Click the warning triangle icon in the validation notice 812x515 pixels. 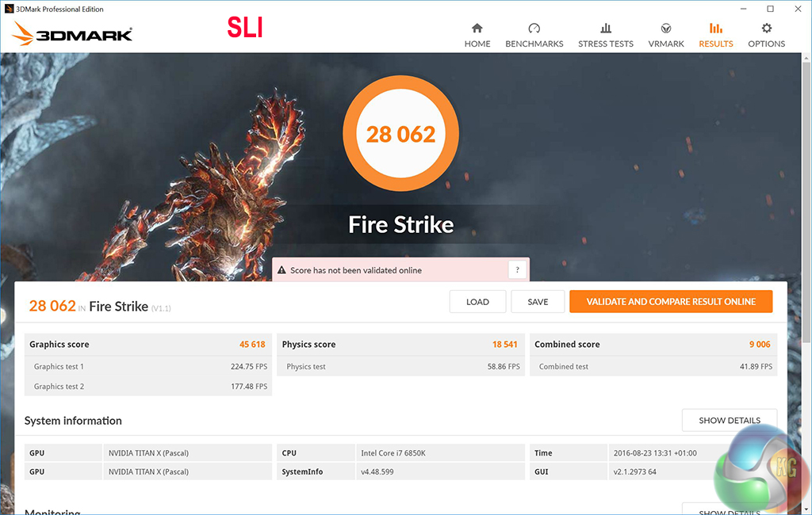click(282, 270)
